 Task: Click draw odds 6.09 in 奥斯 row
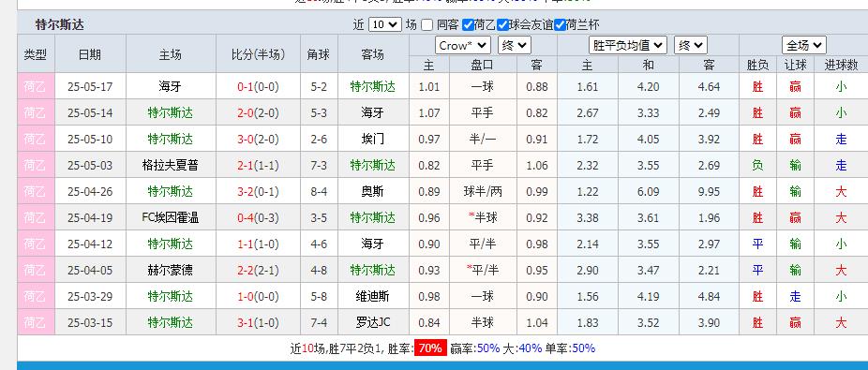(649, 191)
